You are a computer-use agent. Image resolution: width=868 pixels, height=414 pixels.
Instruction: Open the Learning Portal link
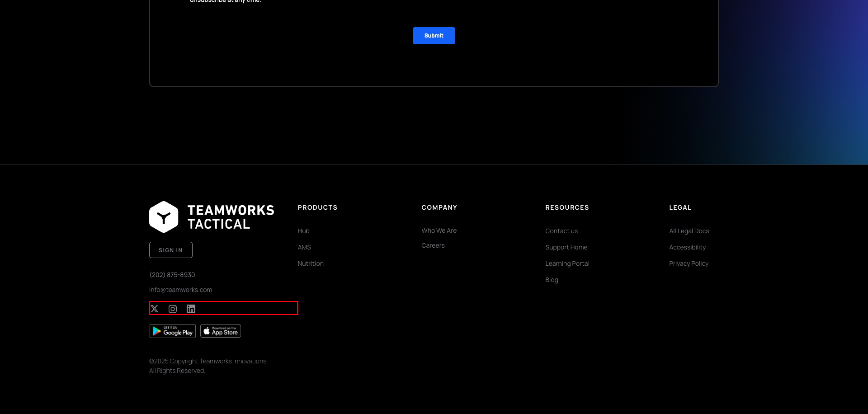(x=567, y=263)
